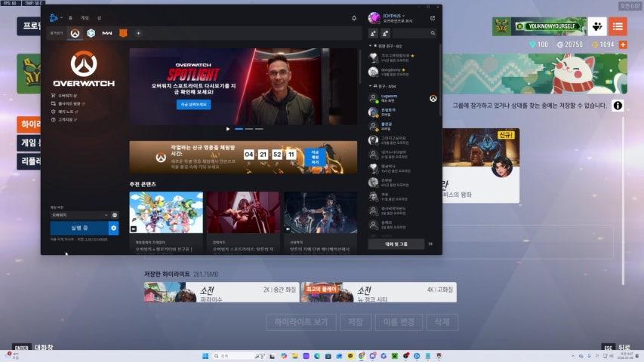Open the orange in-game menu list icon
644x362 pixels.
pos(618,26)
